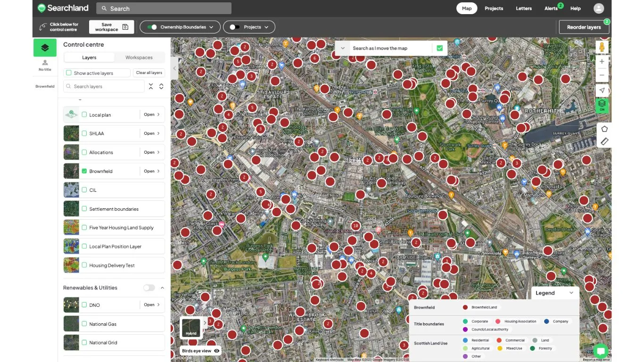Select the polygon draw tool
This screenshot has height=362, width=644.
click(x=604, y=129)
